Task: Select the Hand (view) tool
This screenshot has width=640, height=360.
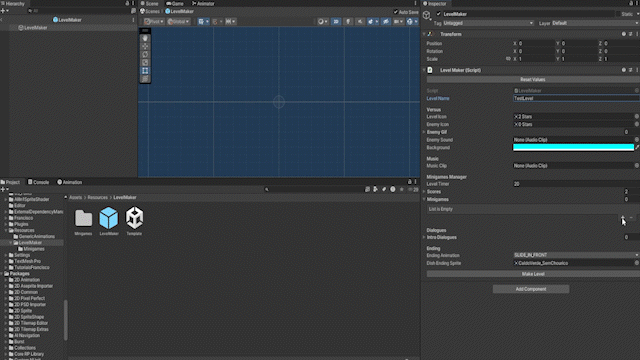Action: 145,38
